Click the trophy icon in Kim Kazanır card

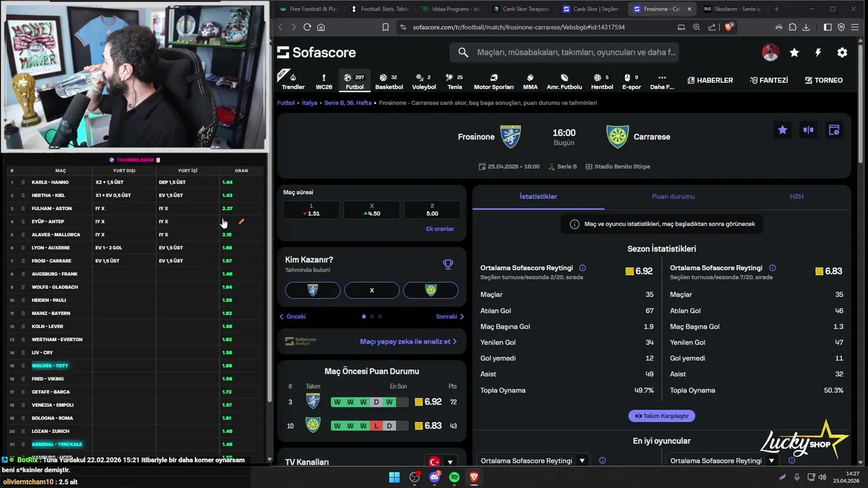click(x=448, y=264)
